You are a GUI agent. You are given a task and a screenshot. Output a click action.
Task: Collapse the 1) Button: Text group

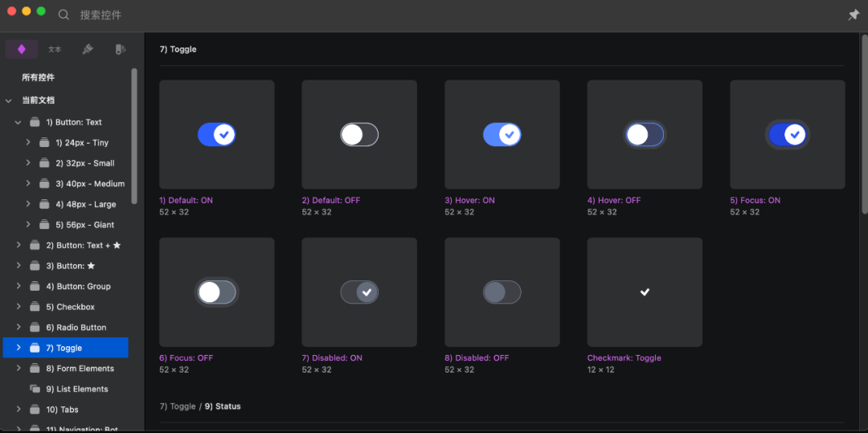tap(18, 122)
